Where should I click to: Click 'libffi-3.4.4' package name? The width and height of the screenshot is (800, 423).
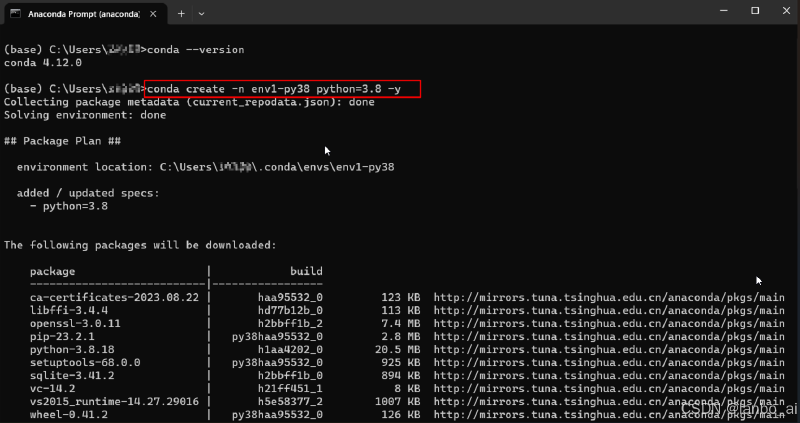point(69,310)
